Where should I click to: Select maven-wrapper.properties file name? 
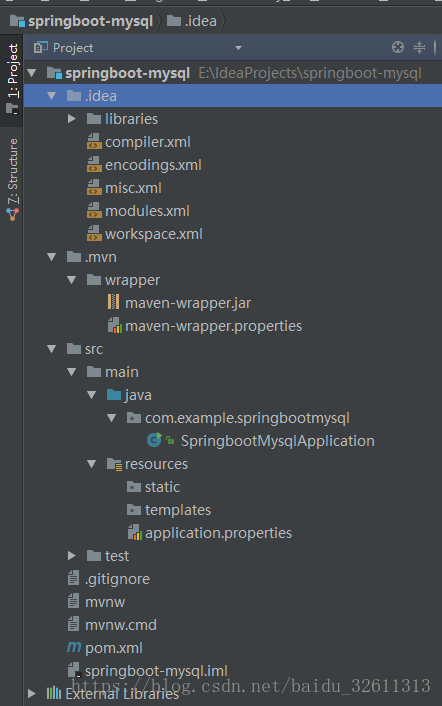point(213,326)
